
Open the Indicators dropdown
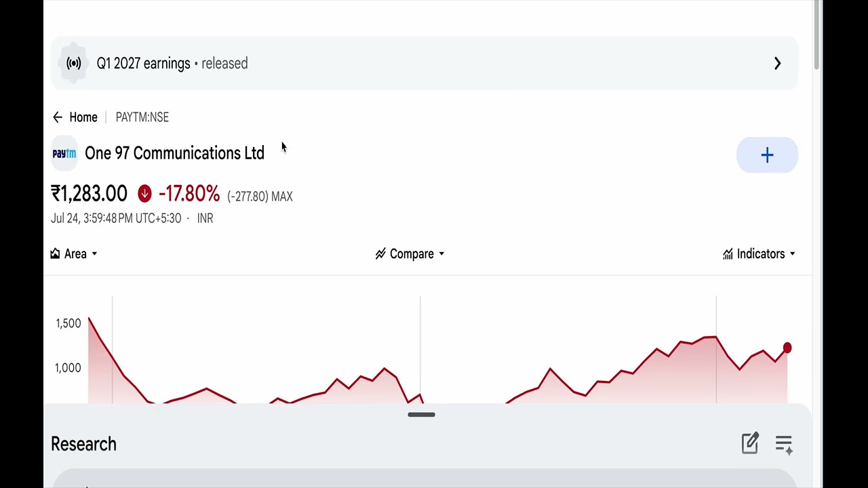(x=759, y=253)
